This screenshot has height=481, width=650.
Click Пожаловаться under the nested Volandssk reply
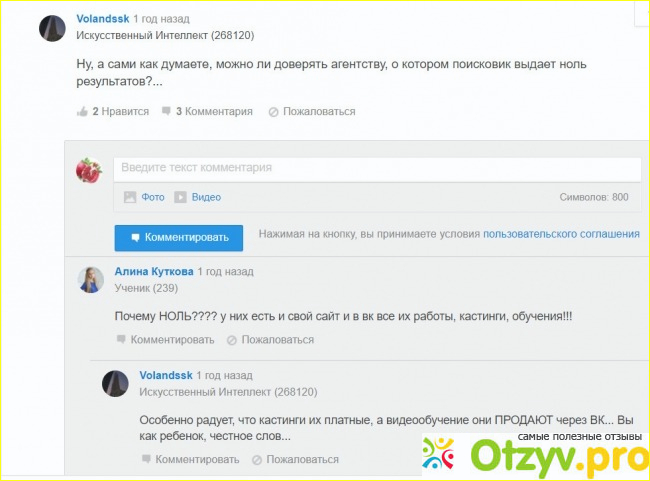click(302, 460)
